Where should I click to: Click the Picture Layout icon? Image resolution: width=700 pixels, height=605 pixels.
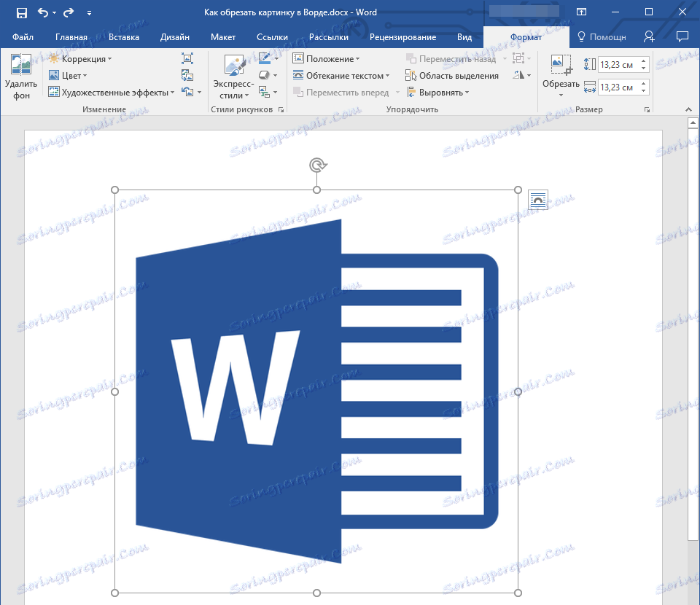264,93
